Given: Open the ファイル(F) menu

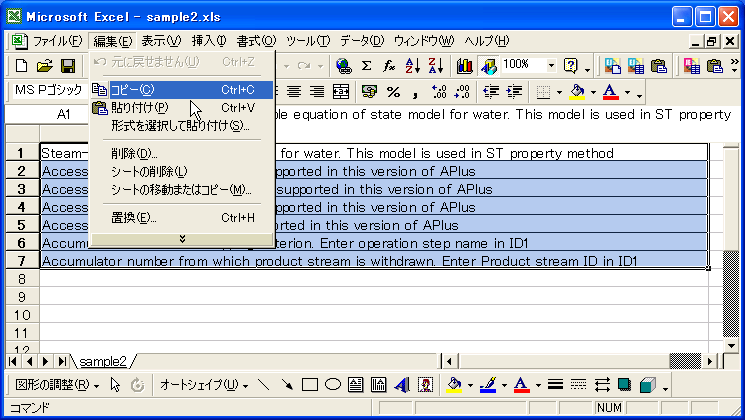Looking at the screenshot, I should click(x=57, y=41).
